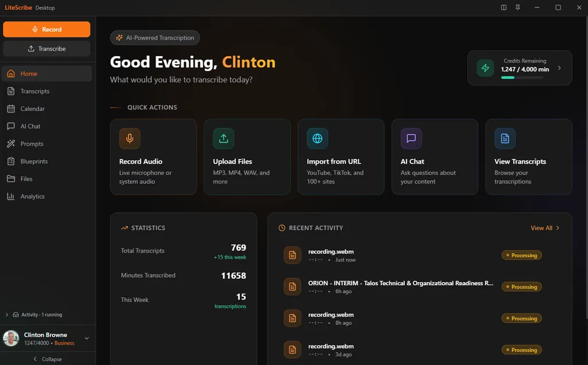Open Calendar in the sidebar

coord(47,108)
